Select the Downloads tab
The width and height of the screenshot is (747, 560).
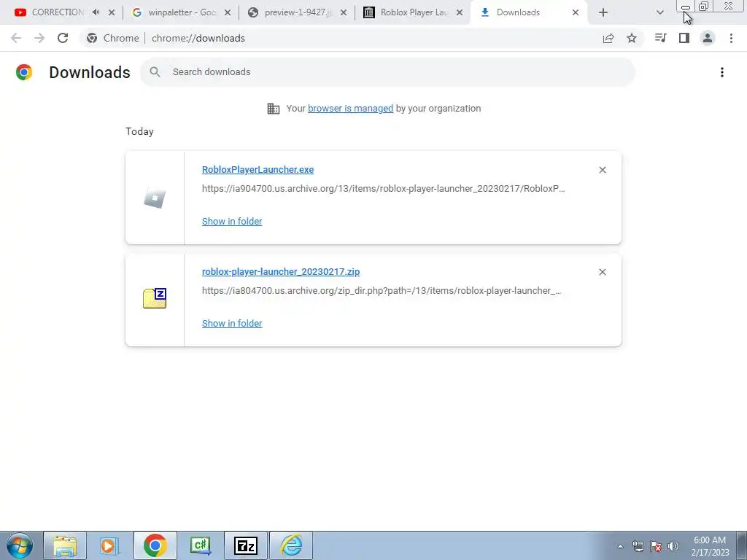pyautogui.click(x=519, y=12)
